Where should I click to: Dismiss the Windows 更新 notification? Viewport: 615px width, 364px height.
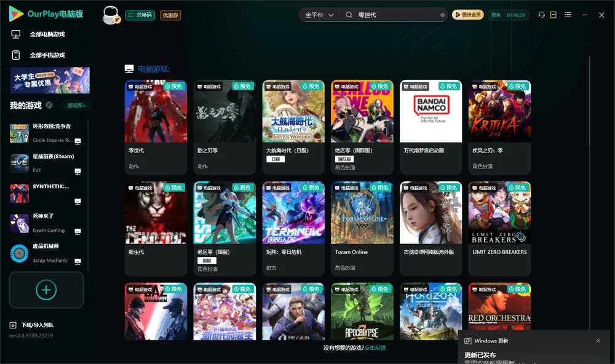[x=598, y=341]
